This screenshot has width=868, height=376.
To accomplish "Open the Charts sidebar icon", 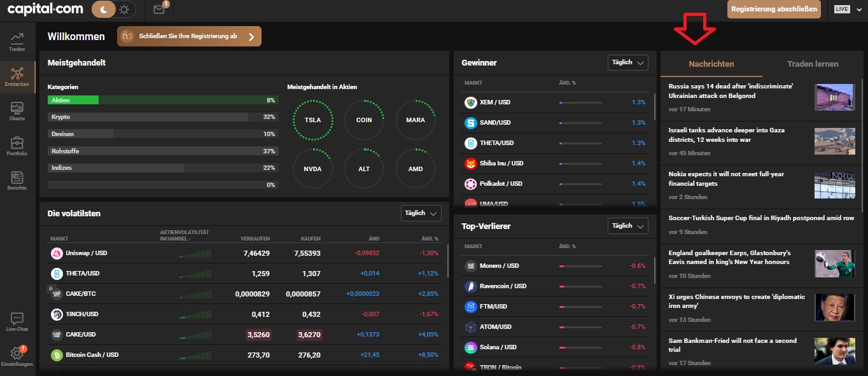I will tap(17, 112).
